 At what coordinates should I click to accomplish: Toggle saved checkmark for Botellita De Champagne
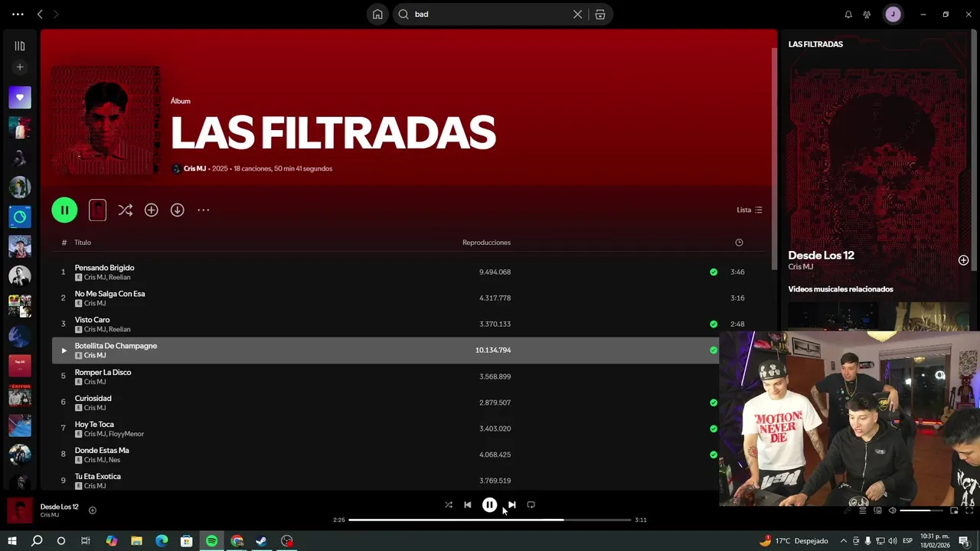point(714,350)
